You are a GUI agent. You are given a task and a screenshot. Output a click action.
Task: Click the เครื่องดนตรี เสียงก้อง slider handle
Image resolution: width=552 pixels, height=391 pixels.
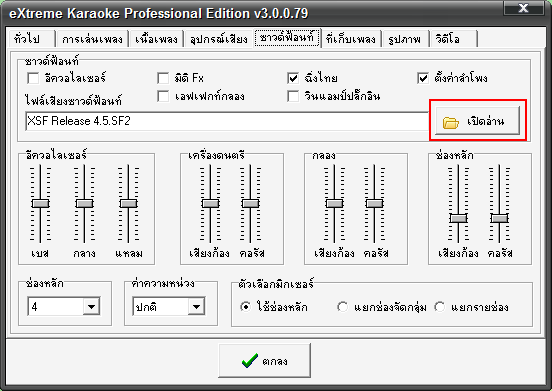211,203
